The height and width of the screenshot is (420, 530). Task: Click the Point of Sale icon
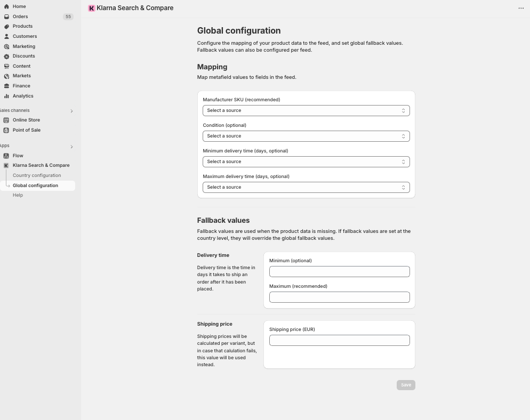coord(6,130)
